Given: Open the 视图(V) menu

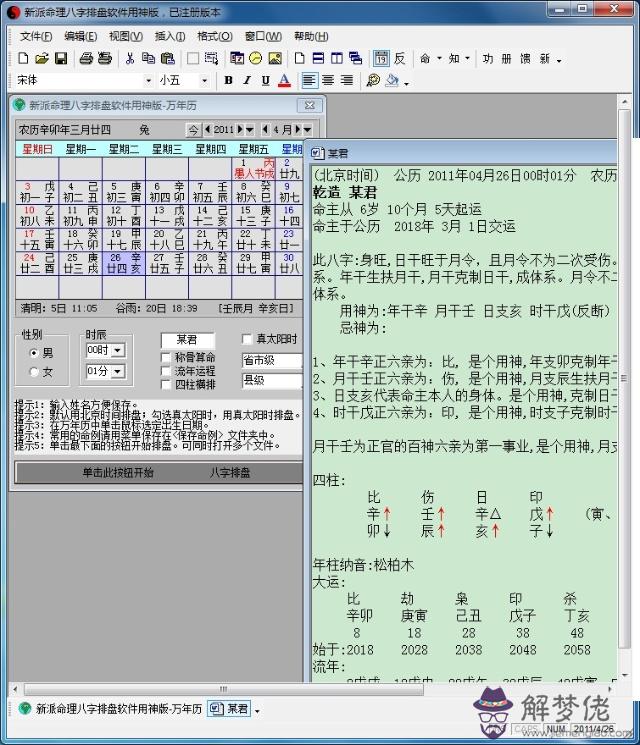Looking at the screenshot, I should pos(126,36).
